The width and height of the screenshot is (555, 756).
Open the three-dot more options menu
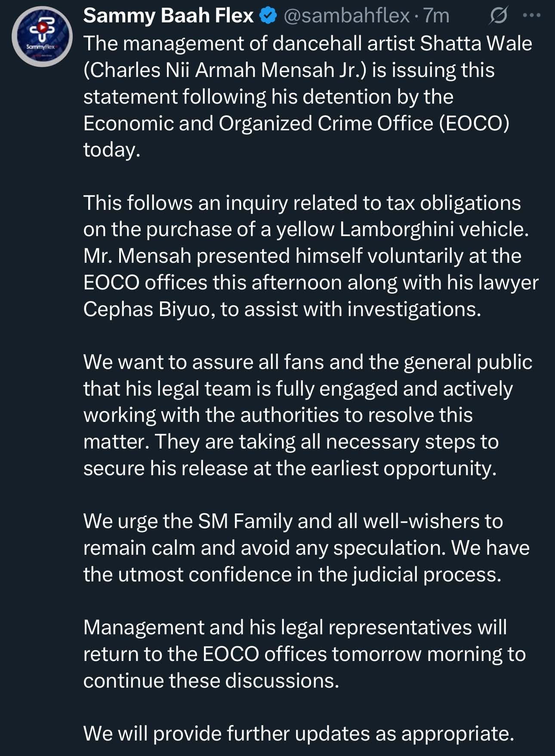(531, 16)
